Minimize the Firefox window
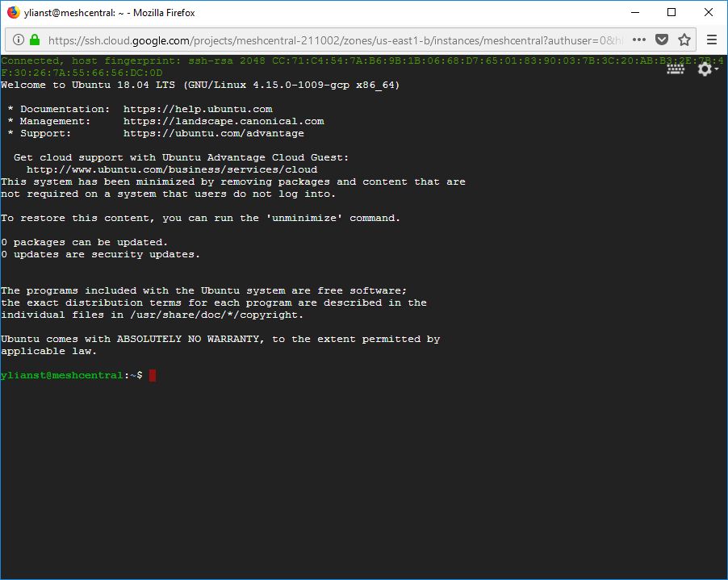Viewport: 728px width, 580px height. [x=635, y=13]
